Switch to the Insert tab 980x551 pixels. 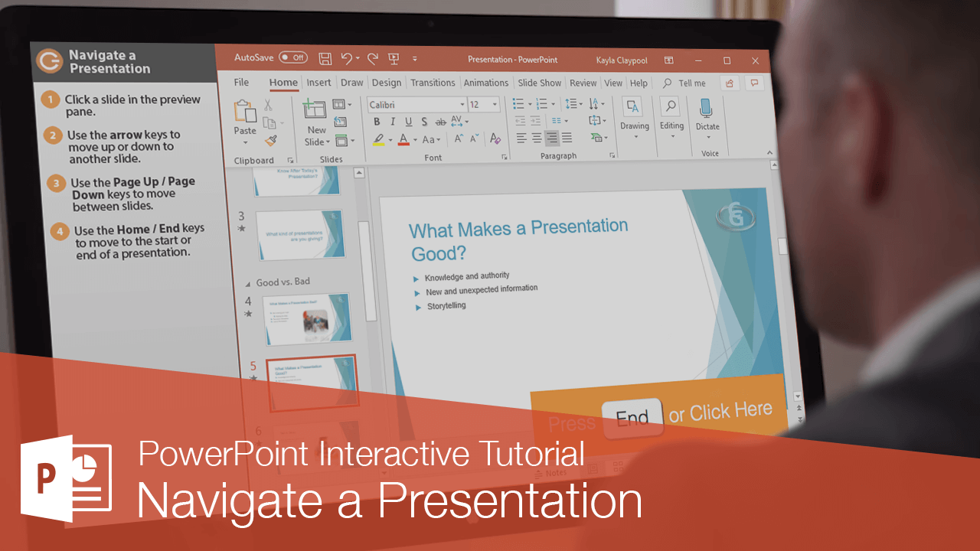click(318, 83)
